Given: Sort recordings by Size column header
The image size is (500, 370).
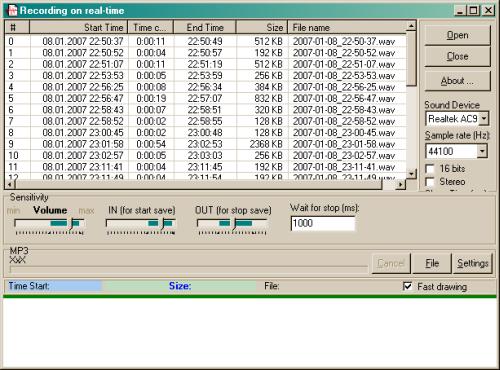Looking at the screenshot, I should (x=262, y=27).
